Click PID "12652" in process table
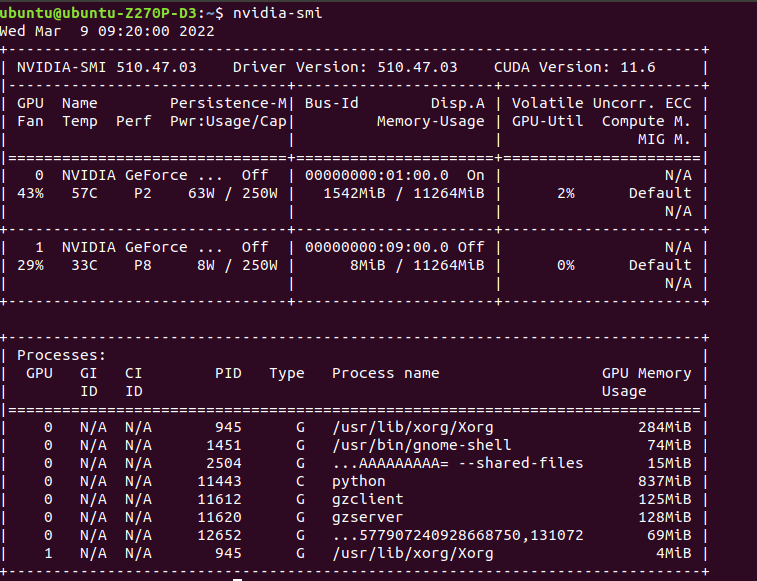This screenshot has width=757, height=581. click(x=219, y=536)
